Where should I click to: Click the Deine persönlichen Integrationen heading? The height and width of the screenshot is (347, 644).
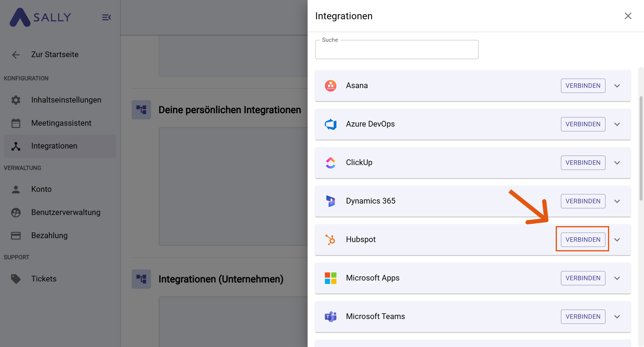pos(230,110)
